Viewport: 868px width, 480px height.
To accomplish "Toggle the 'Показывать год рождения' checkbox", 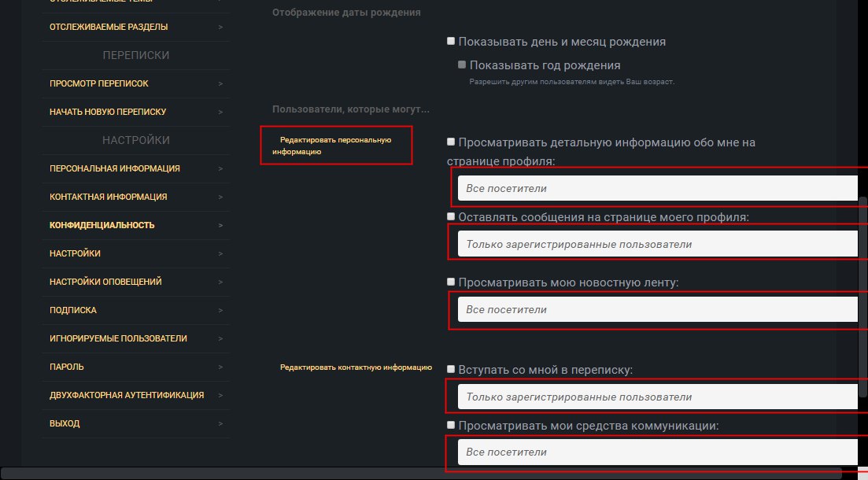I will [462, 65].
